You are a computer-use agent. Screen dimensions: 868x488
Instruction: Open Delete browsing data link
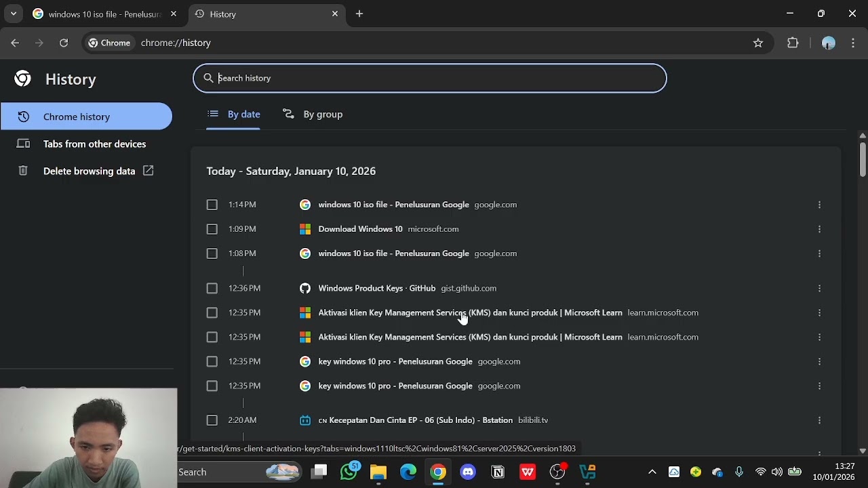[x=86, y=171]
